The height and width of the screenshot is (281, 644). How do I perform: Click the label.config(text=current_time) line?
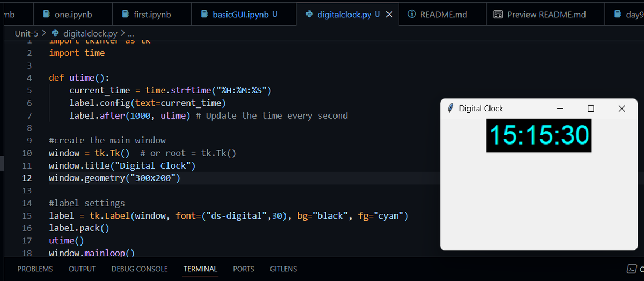148,103
